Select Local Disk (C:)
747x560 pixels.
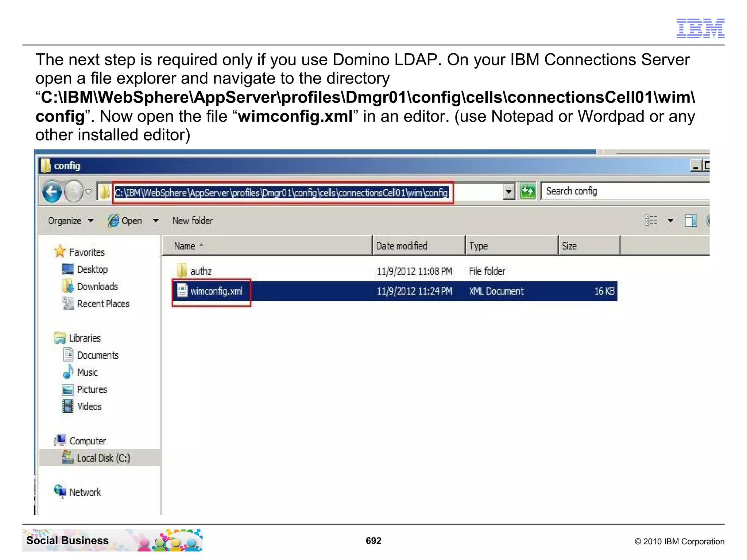coord(96,458)
